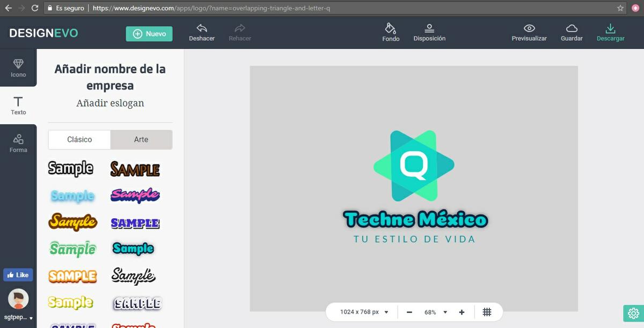Image resolution: width=644 pixels, height=328 pixels.
Task: Open the sgtpep user account menu
Action: coord(19,305)
